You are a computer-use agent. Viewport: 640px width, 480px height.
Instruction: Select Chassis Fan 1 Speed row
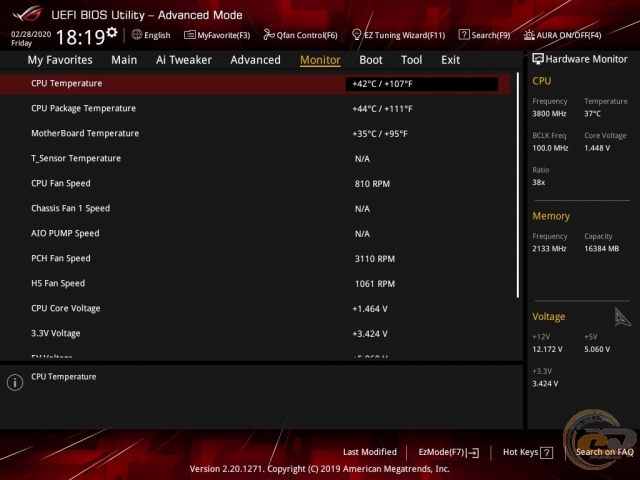(255, 209)
